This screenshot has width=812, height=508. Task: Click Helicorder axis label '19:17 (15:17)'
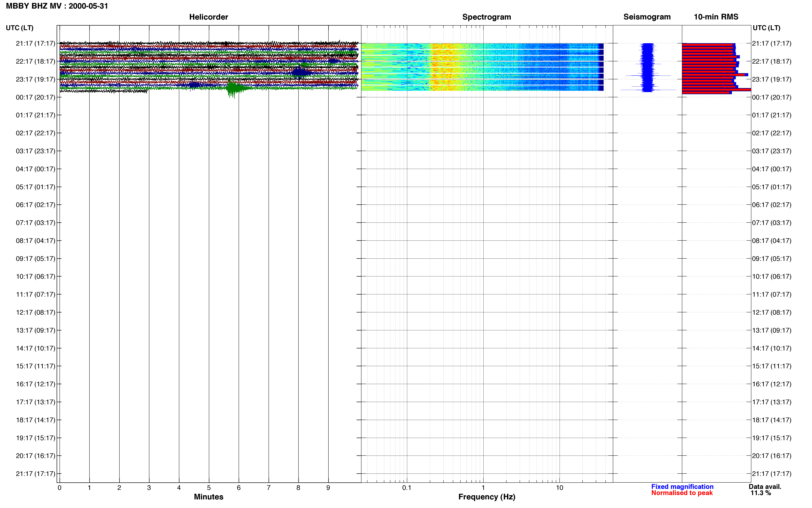coord(35,438)
